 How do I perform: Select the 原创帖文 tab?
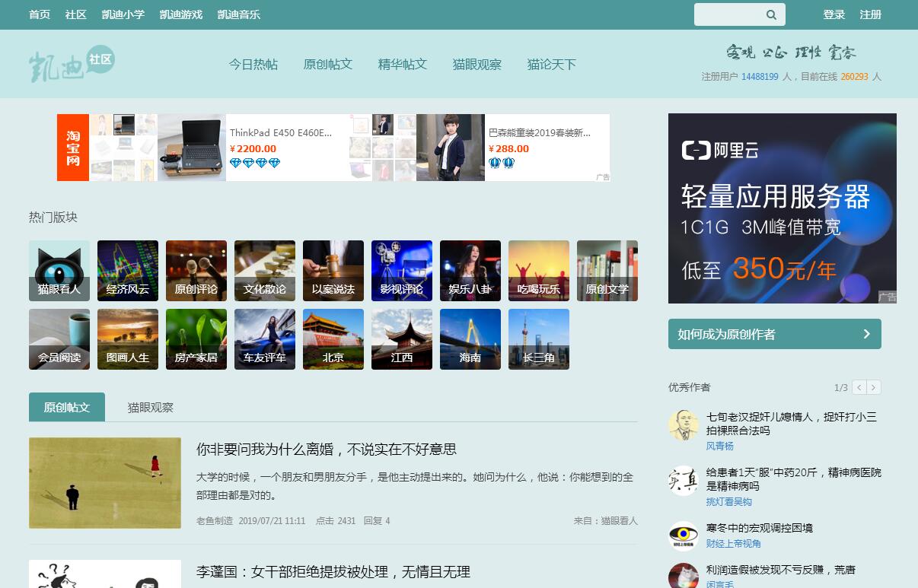tap(67, 408)
